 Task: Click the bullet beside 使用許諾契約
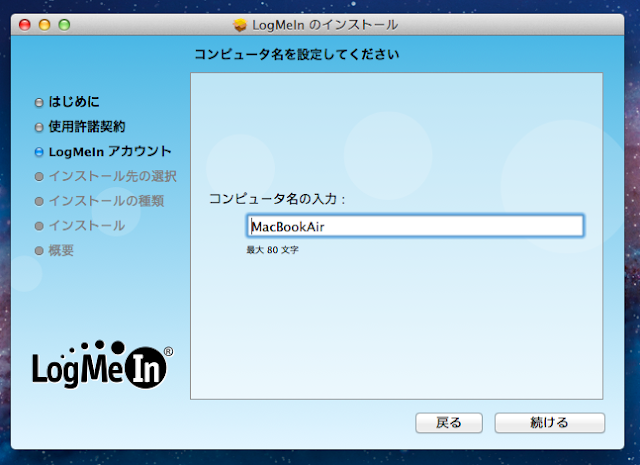point(39,127)
